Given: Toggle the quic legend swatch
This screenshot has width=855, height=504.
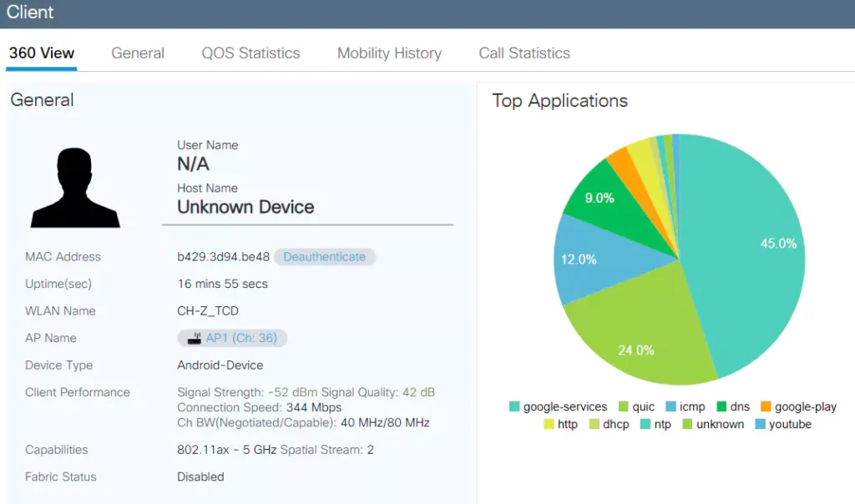Looking at the screenshot, I should (623, 407).
